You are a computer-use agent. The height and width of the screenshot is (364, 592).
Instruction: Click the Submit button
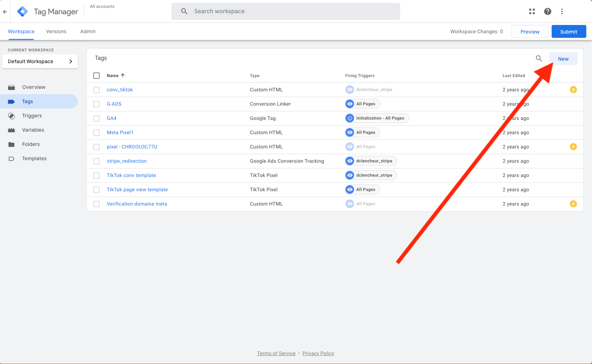[569, 31]
